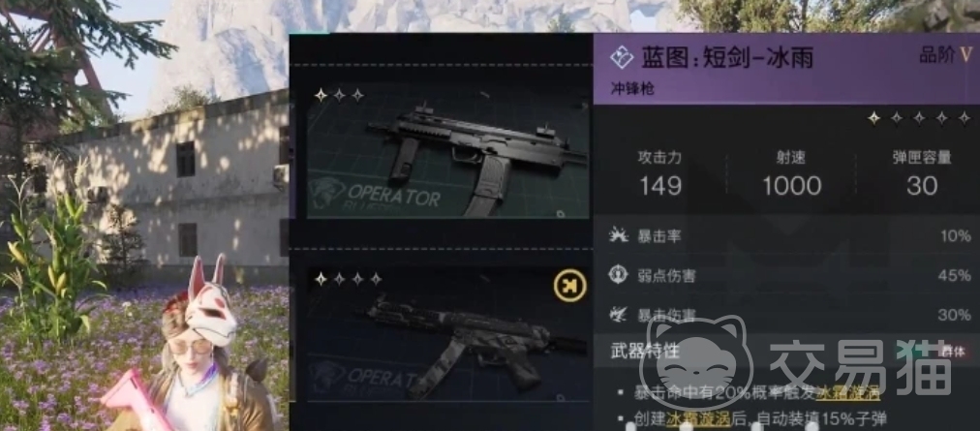Click the yellow circular icon on lower weapon
Screen dimensions: 980x431
570,286
